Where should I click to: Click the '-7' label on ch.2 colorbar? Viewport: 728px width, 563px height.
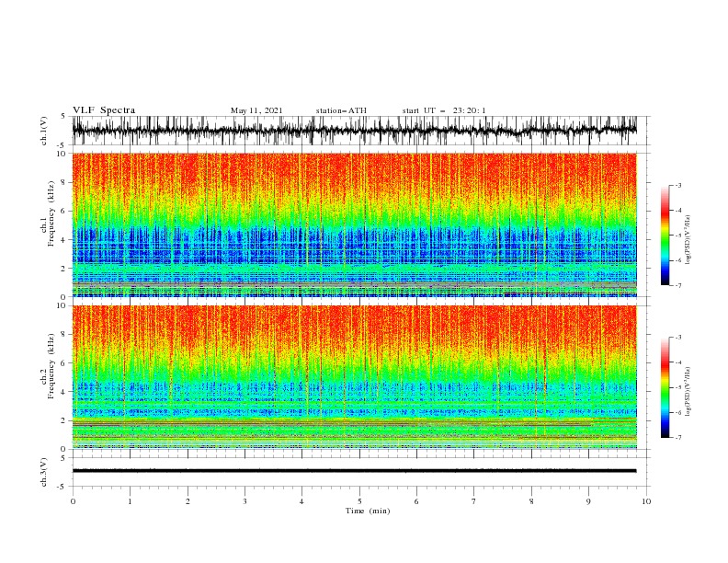(x=677, y=437)
